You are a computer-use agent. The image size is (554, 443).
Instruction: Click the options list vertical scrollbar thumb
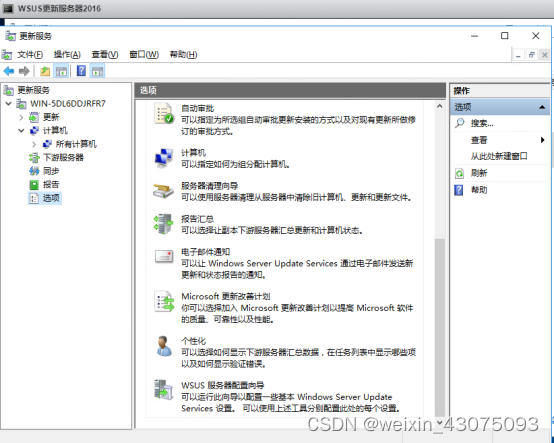tap(440, 327)
